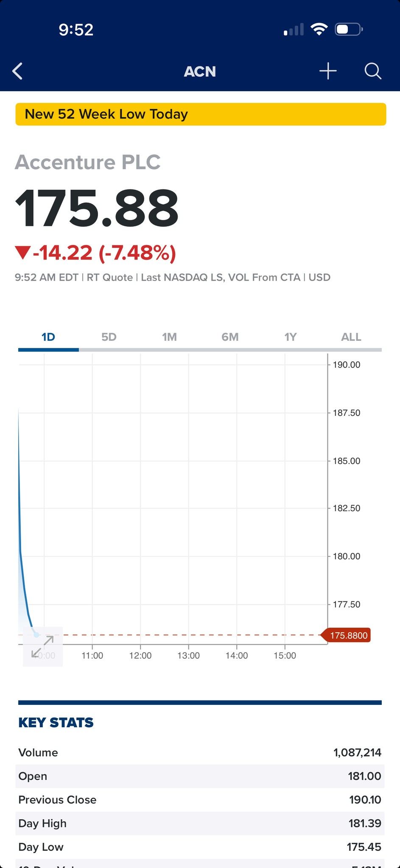Show the 1Y chart range
The width and height of the screenshot is (400, 868).
[x=291, y=337]
